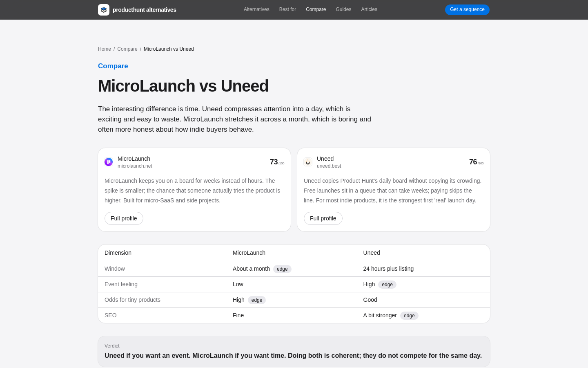Open the producthunt alternatives site title

(145, 10)
